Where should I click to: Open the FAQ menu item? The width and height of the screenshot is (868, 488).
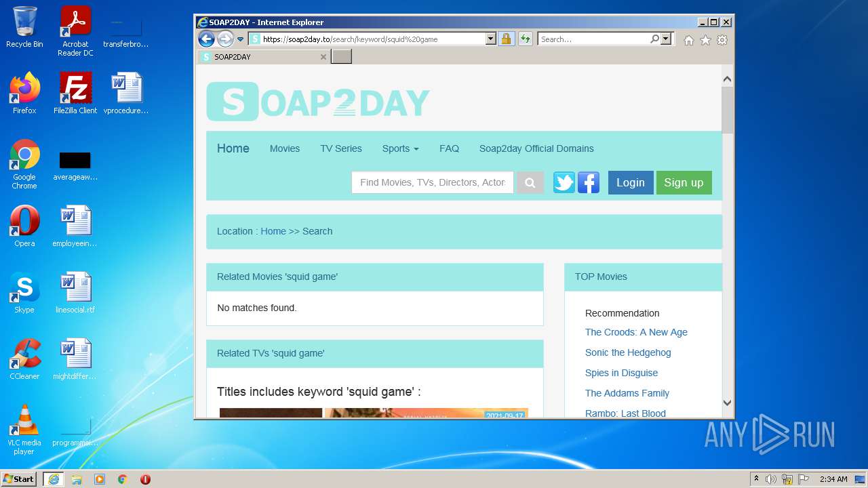click(x=449, y=148)
